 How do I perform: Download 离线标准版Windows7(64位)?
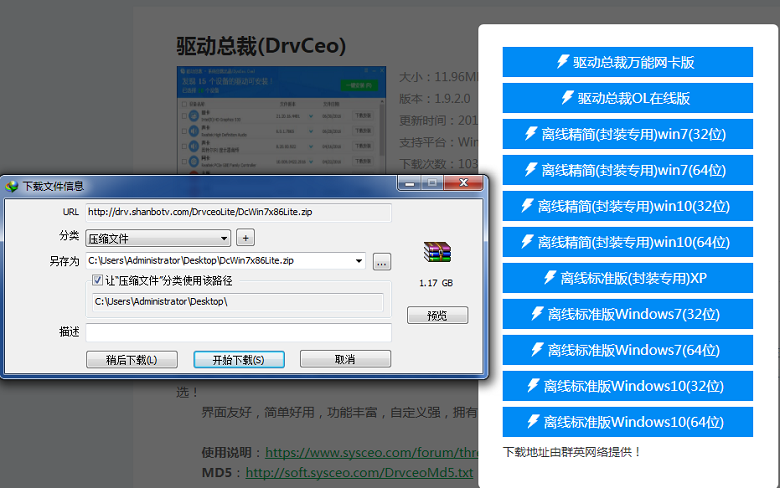pyautogui.click(x=627, y=350)
